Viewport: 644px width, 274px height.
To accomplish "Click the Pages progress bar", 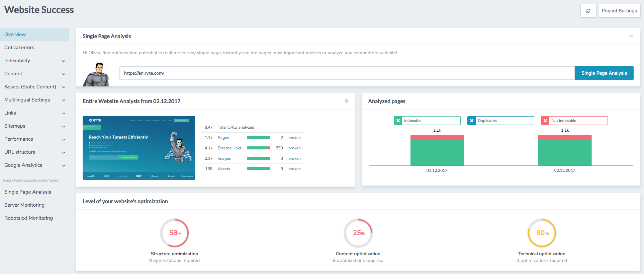I will click(x=259, y=138).
